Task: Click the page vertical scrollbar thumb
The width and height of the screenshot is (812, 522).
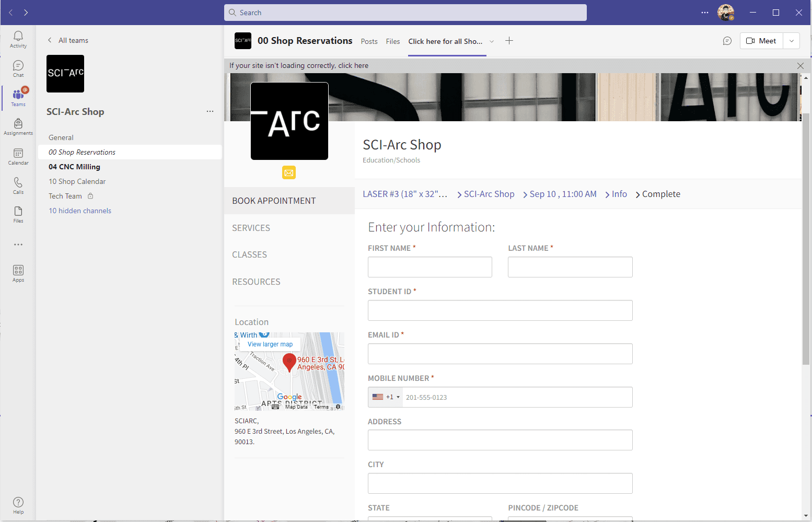Action: [x=806, y=238]
